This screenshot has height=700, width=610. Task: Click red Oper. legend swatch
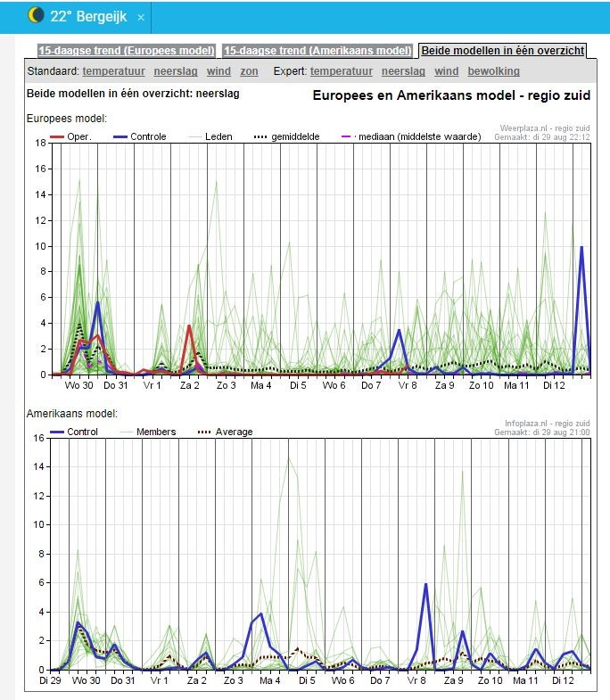click(56, 136)
